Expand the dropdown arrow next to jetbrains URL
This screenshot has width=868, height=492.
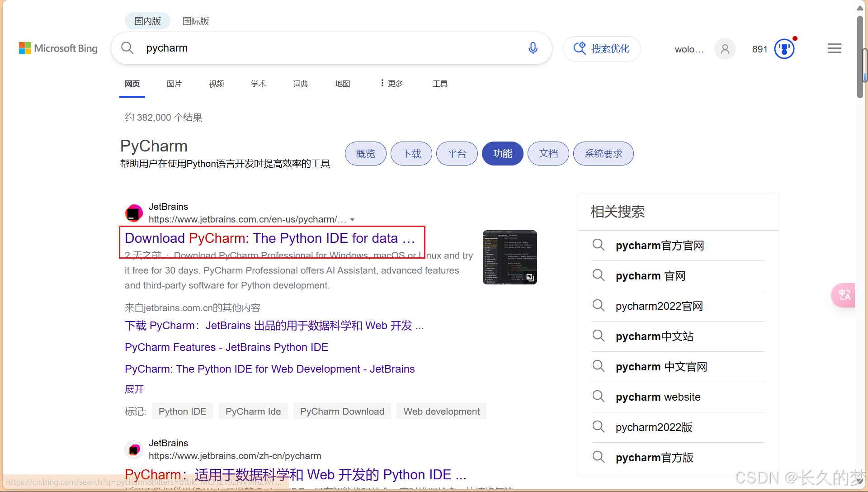tap(352, 220)
